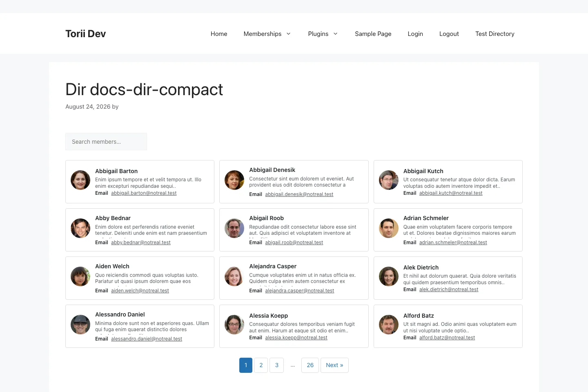
Task: Focus the Search members field
Action: point(106,142)
